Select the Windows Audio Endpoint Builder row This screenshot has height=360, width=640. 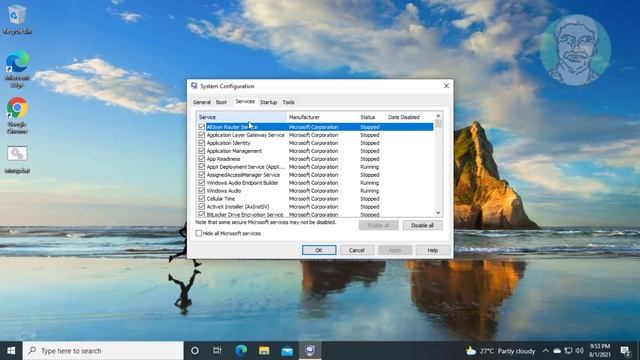[316, 182]
